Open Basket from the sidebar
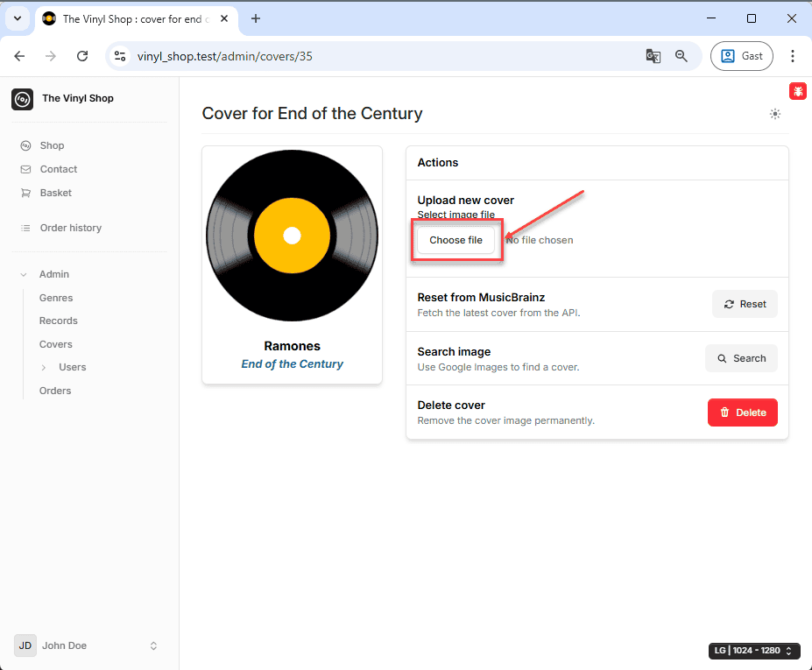Image resolution: width=812 pixels, height=670 pixels. (56, 194)
